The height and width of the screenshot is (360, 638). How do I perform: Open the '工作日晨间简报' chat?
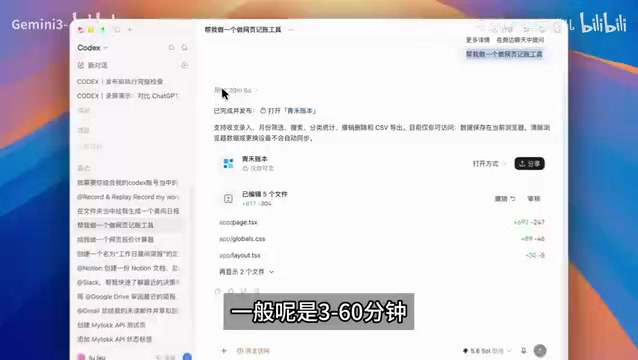(x=127, y=254)
